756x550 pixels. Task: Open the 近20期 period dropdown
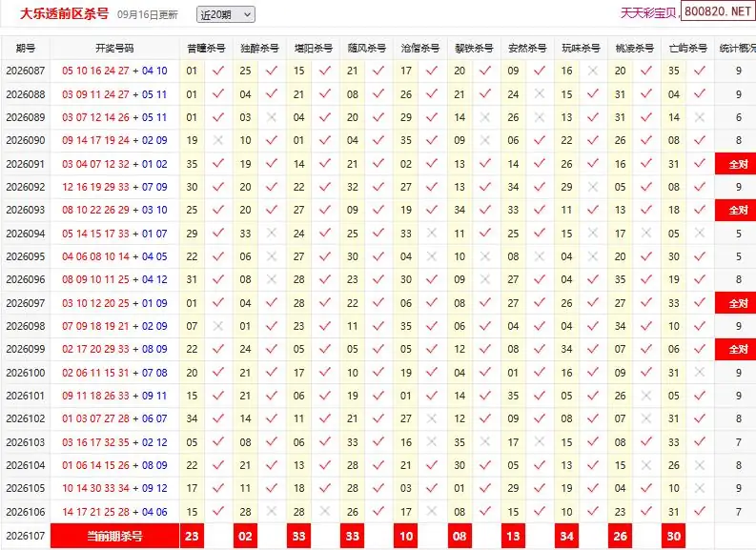pos(226,14)
